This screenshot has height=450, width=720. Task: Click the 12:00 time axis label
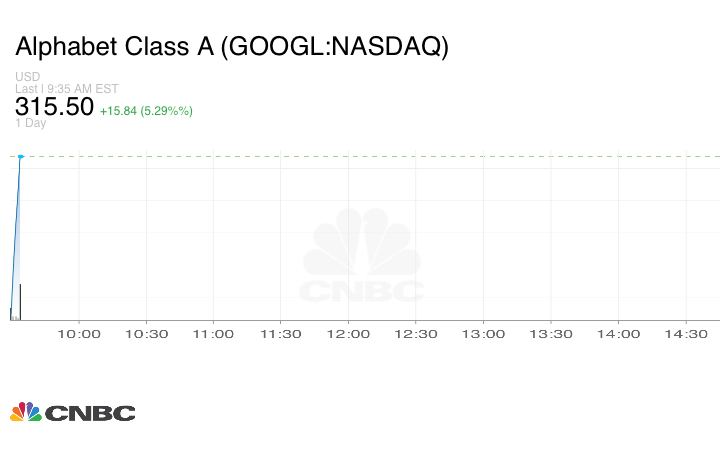348,334
